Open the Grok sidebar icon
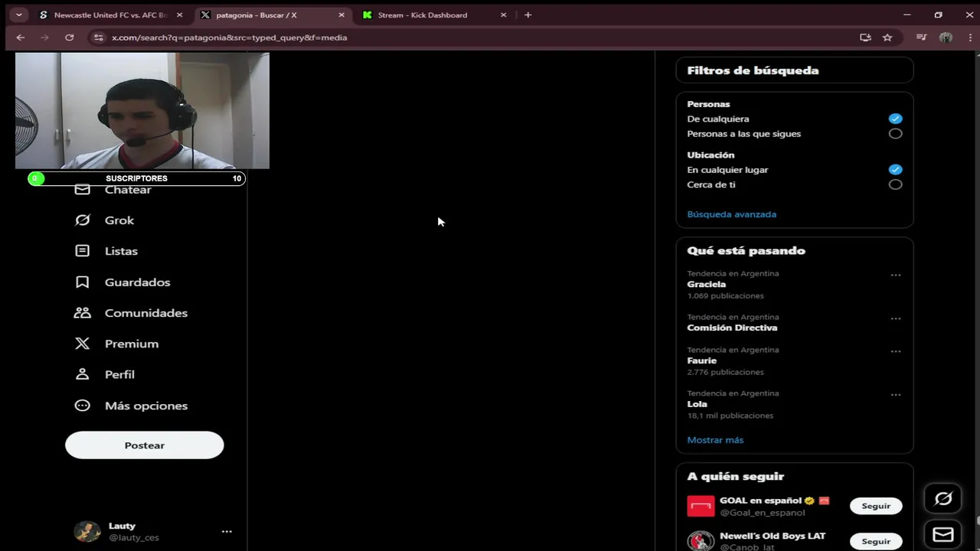This screenshot has height=551, width=980. tap(82, 220)
